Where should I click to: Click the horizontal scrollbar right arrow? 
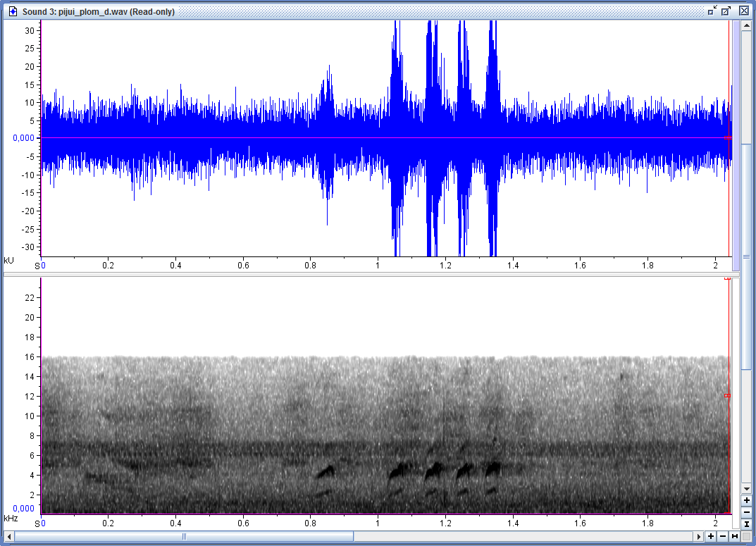[x=698, y=537]
